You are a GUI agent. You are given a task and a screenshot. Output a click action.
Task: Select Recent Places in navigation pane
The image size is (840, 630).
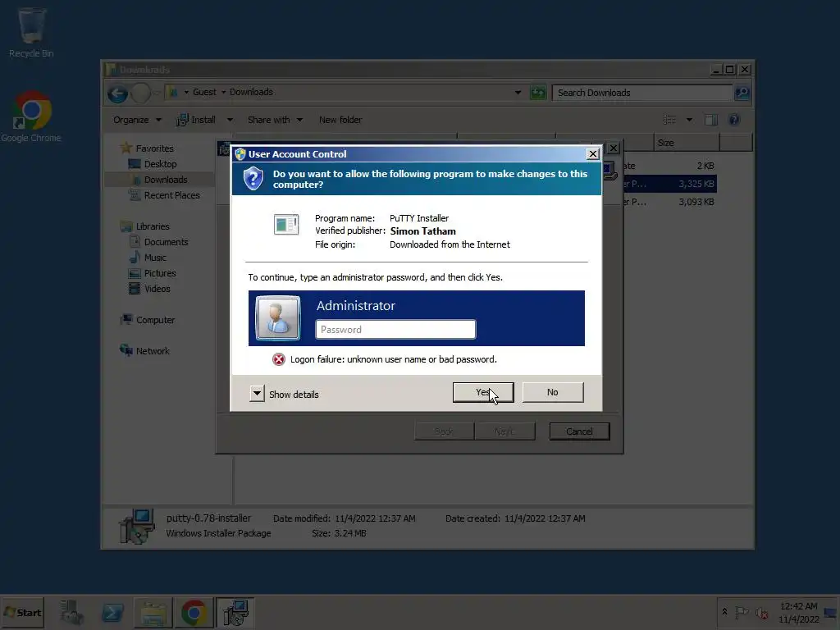click(171, 195)
